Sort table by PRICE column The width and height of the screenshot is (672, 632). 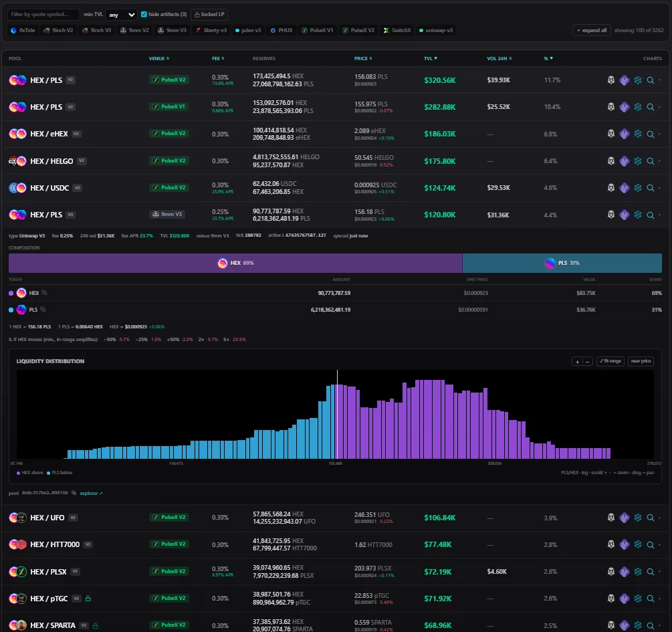(363, 58)
